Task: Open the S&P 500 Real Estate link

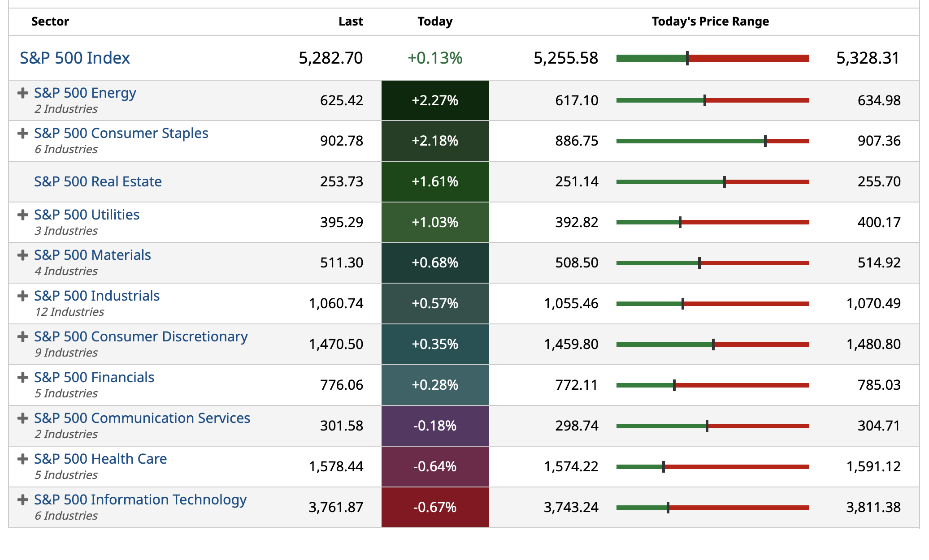Action: pyautogui.click(x=98, y=181)
